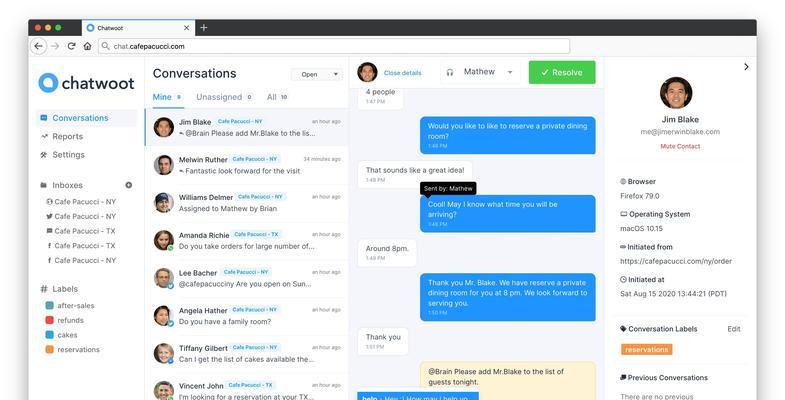The image size is (785, 400).
Task: Open the conversation status Open dropdown
Action: [316, 74]
